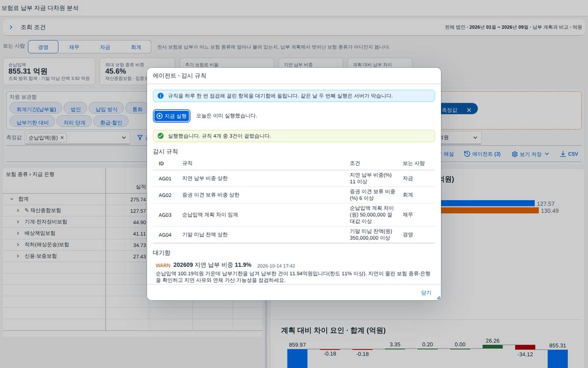Select the 통화 dimension chip
Screen dimensions: 588x368
[137, 109]
